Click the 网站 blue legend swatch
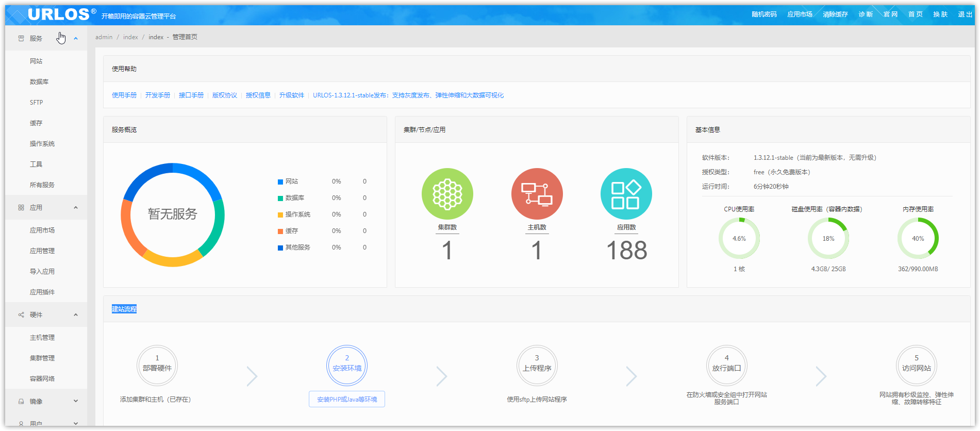This screenshot has height=431, width=980. (x=280, y=182)
